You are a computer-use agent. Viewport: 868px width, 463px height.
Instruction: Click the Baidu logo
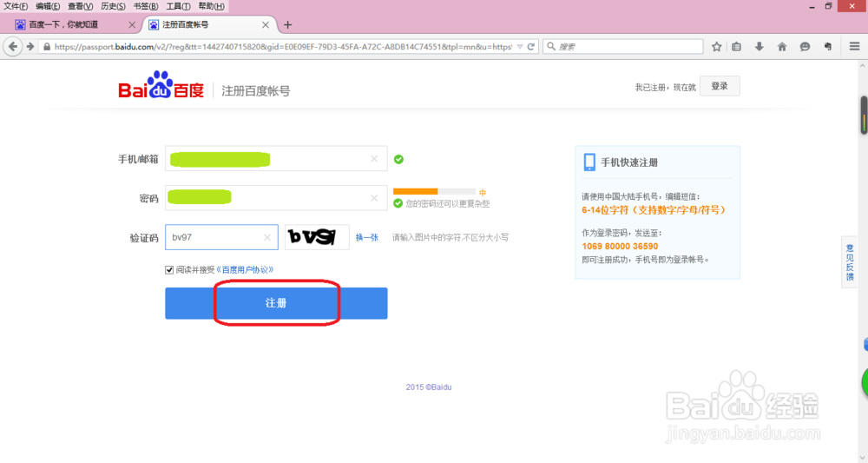click(161, 85)
